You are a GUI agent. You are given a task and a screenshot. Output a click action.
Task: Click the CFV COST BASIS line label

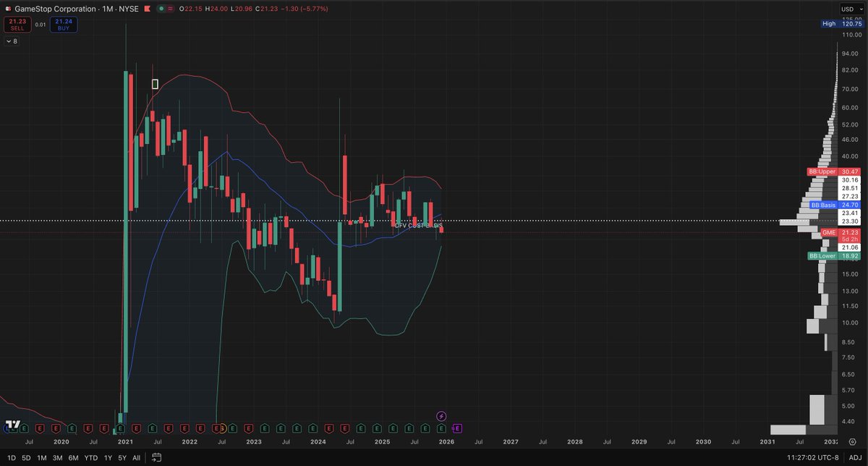point(419,226)
